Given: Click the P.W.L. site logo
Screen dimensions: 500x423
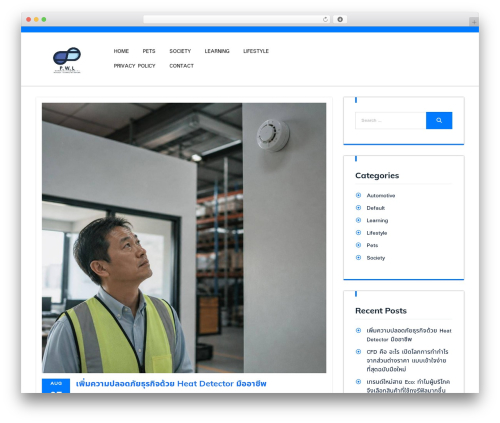Looking at the screenshot, I should point(67,60).
